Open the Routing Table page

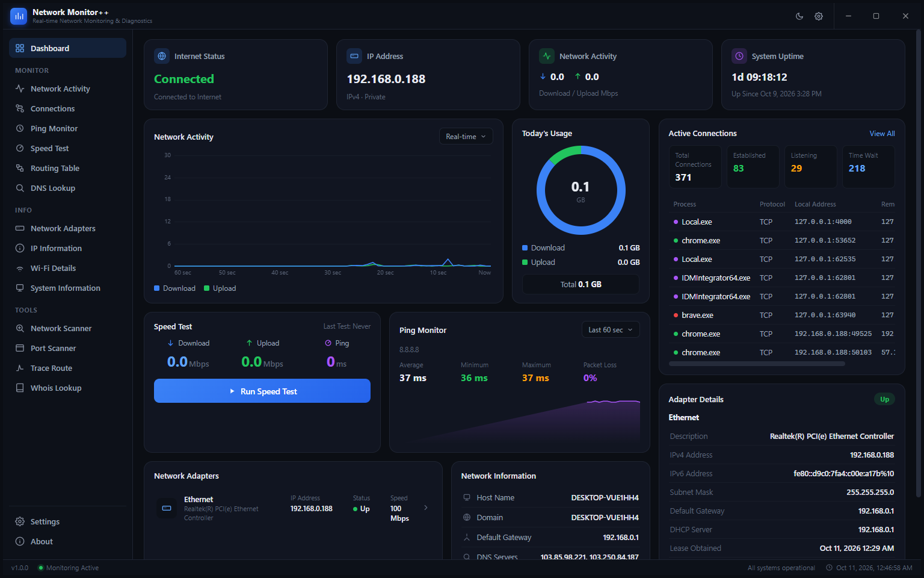(67, 168)
